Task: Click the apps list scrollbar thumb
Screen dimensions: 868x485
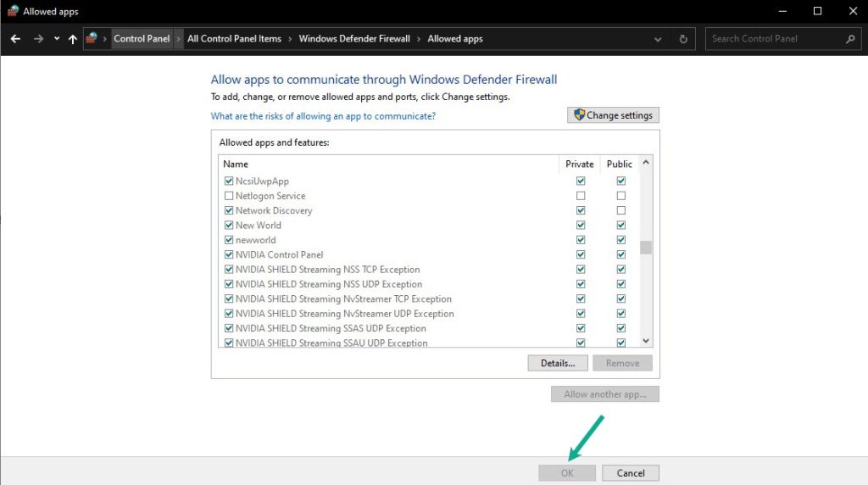Action: point(645,248)
